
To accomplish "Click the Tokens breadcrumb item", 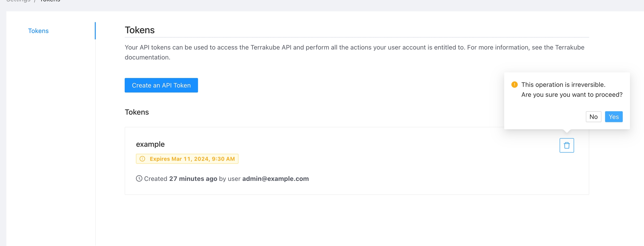I will [50, 1].
